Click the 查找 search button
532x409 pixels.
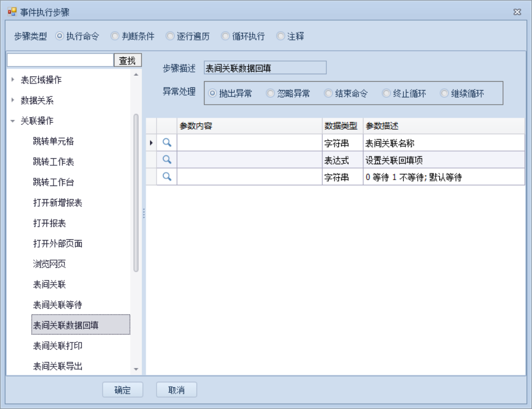(x=128, y=60)
